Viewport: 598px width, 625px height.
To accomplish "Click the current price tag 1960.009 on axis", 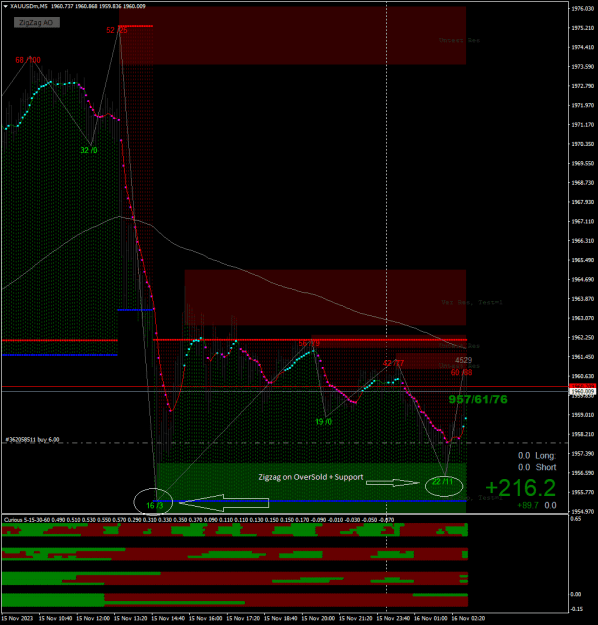I will click(582, 391).
